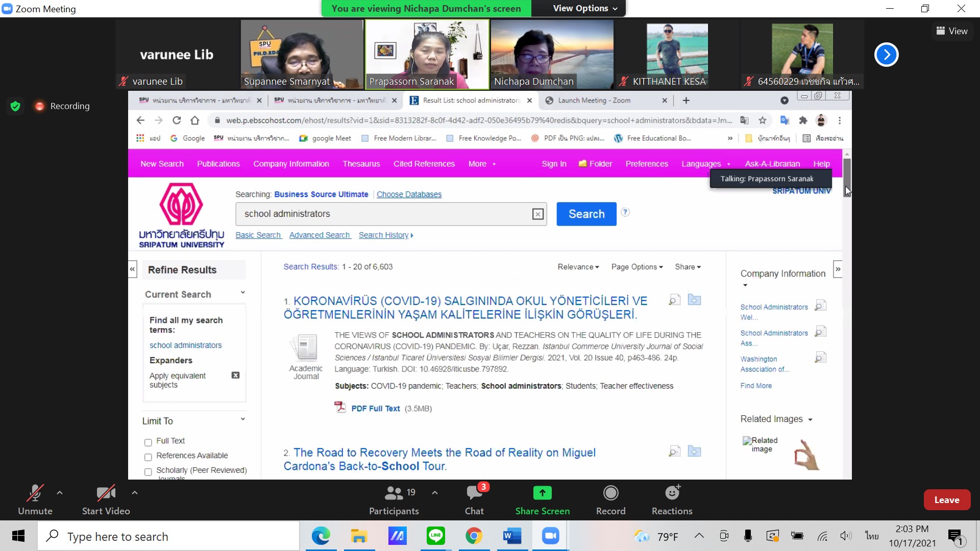Open Cited References menu item
The height and width of the screenshot is (551, 980).
coord(424,164)
